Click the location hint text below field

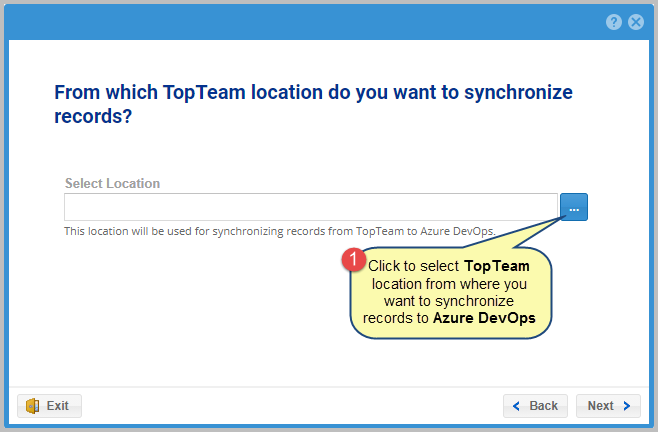[279, 230]
